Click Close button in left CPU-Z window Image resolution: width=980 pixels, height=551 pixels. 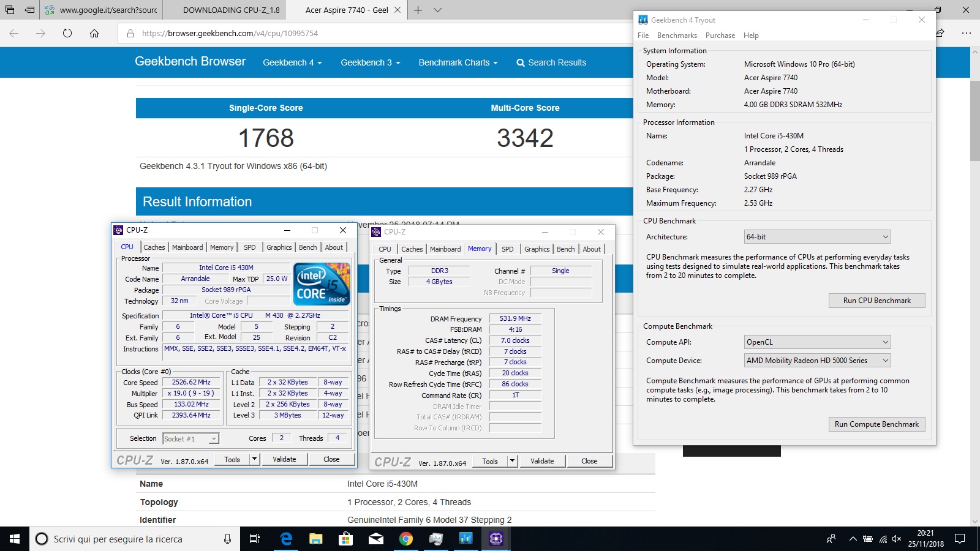point(331,459)
